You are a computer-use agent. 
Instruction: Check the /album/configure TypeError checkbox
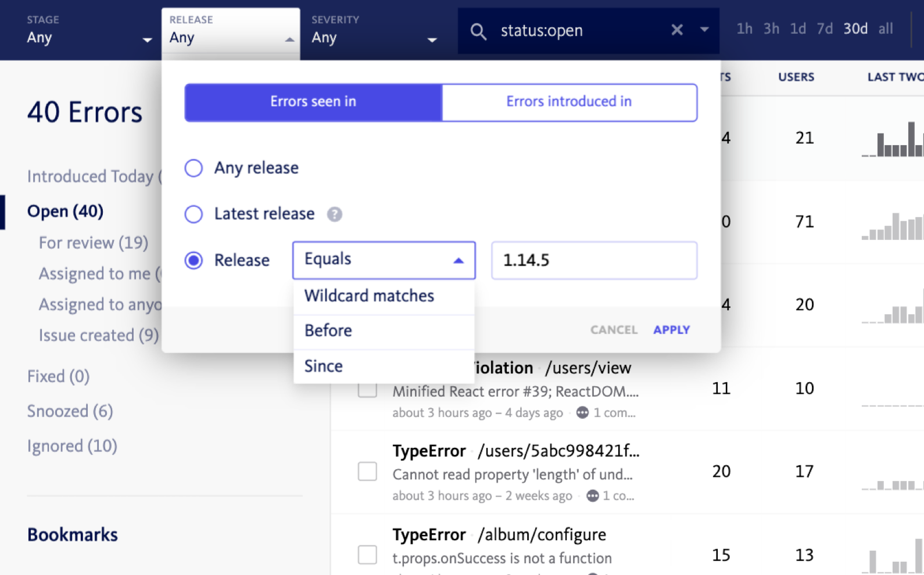367,555
